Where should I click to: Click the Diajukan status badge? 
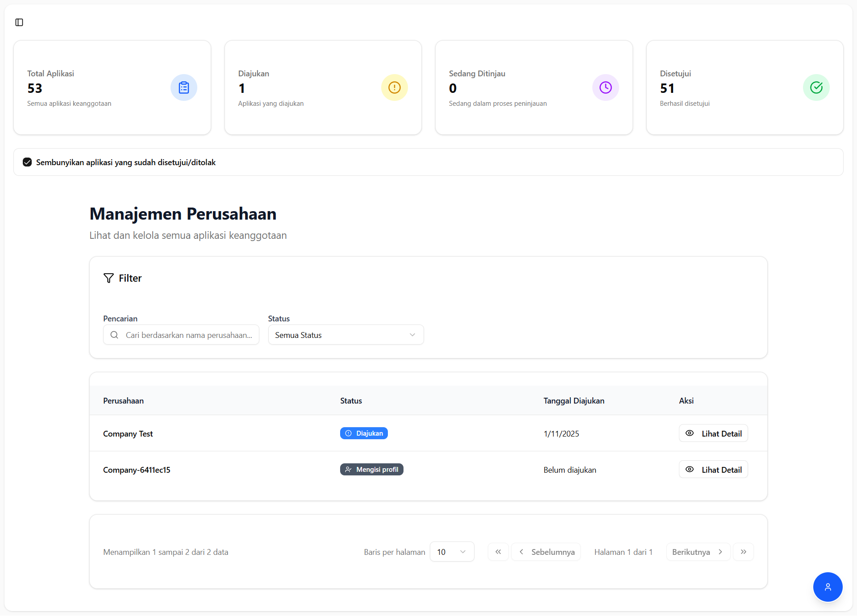[364, 433]
